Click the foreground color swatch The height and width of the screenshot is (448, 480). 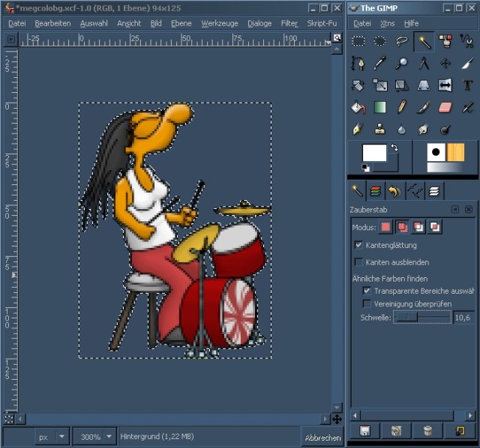[374, 153]
